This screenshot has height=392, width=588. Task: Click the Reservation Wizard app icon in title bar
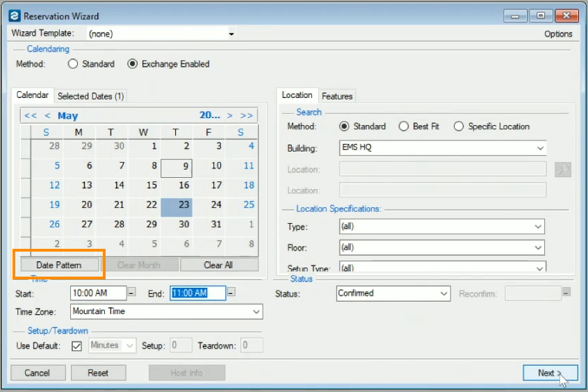14,15
